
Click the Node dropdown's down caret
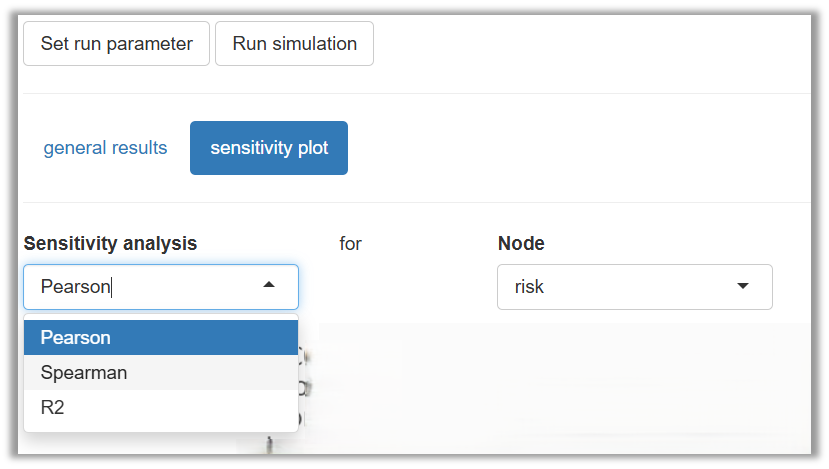coord(742,287)
